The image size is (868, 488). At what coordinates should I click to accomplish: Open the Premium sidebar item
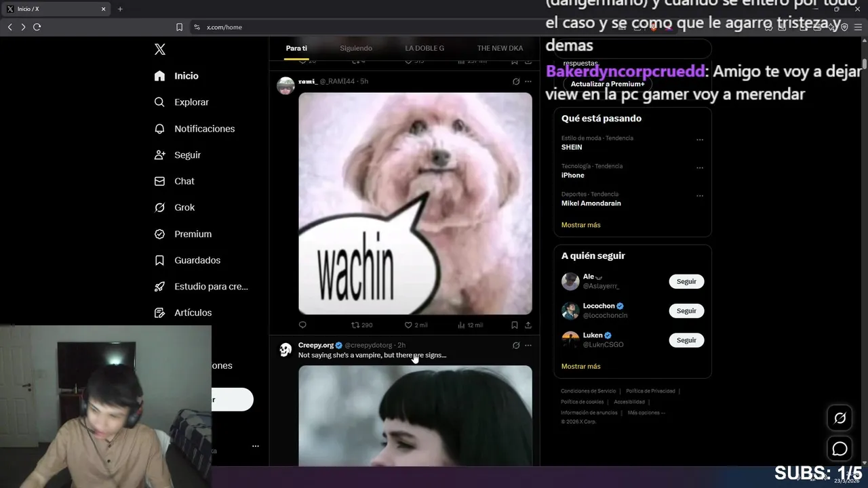[183, 234]
